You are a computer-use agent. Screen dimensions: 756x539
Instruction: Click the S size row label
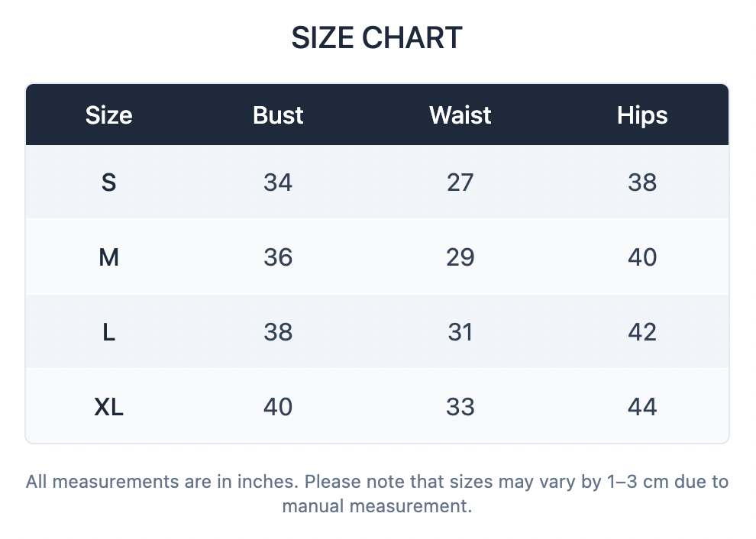(109, 182)
